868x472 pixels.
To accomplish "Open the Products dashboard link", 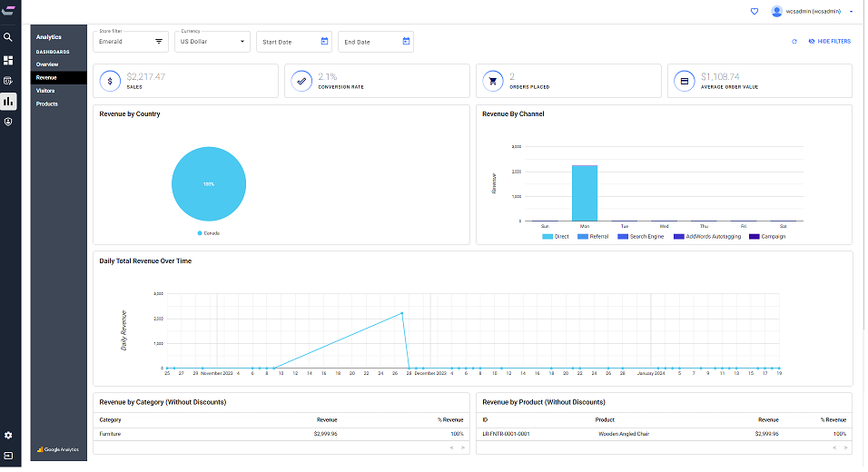I will click(x=47, y=104).
